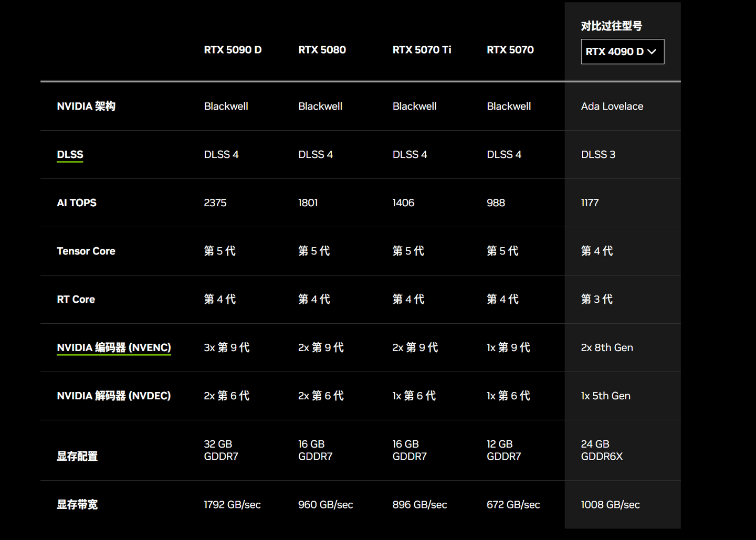The image size is (756, 540).
Task: Click Tensor Core 第 5 代 for RTX 5070 Ti
Action: tap(408, 251)
